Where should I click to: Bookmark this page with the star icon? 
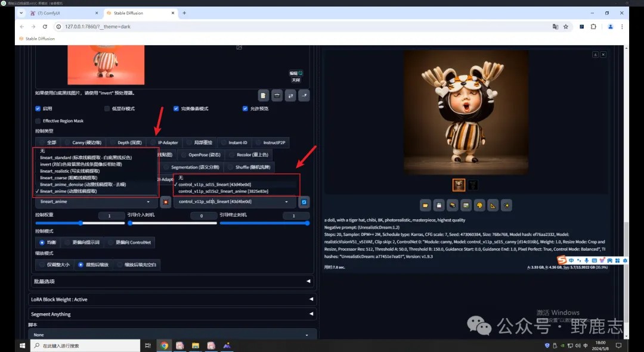pyautogui.click(x=565, y=27)
